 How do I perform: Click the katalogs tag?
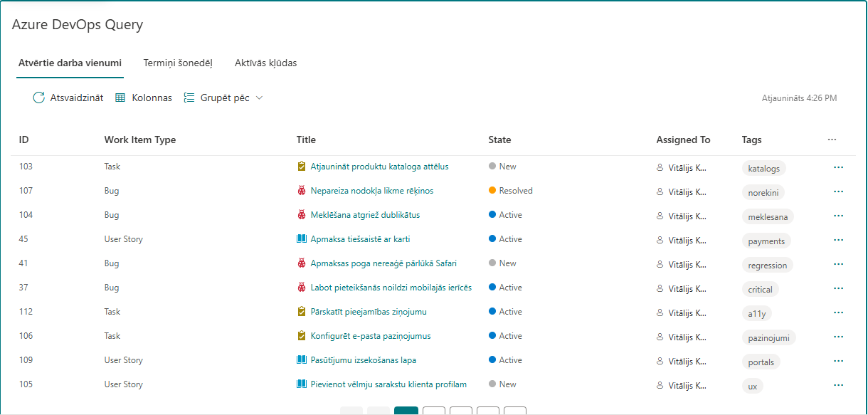(x=763, y=169)
